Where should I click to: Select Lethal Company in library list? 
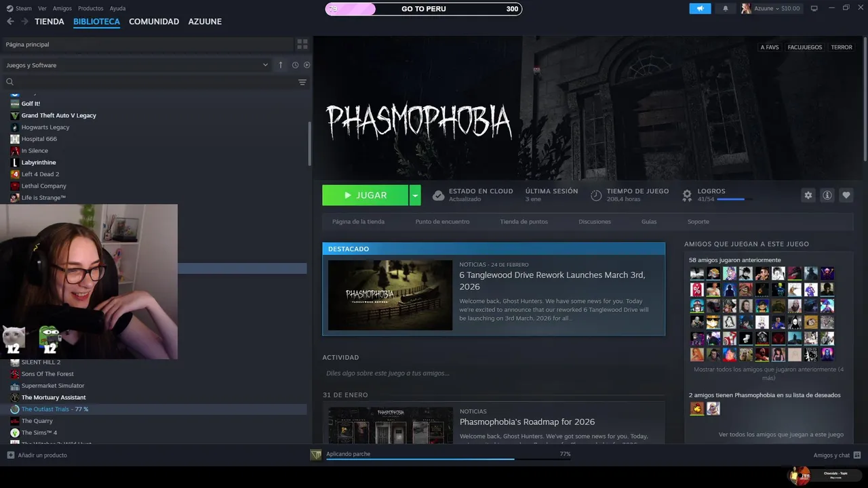pos(44,186)
